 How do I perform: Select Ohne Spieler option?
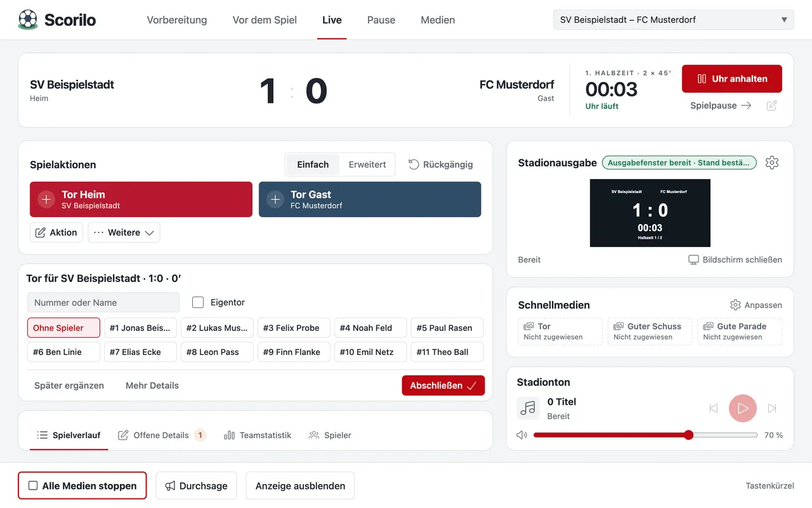coord(63,328)
